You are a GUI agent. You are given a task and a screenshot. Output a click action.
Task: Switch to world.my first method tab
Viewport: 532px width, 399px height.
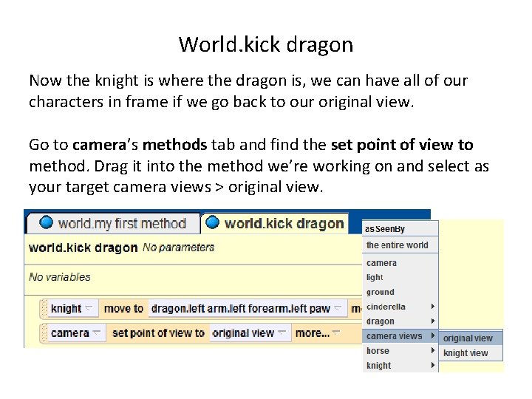click(113, 223)
